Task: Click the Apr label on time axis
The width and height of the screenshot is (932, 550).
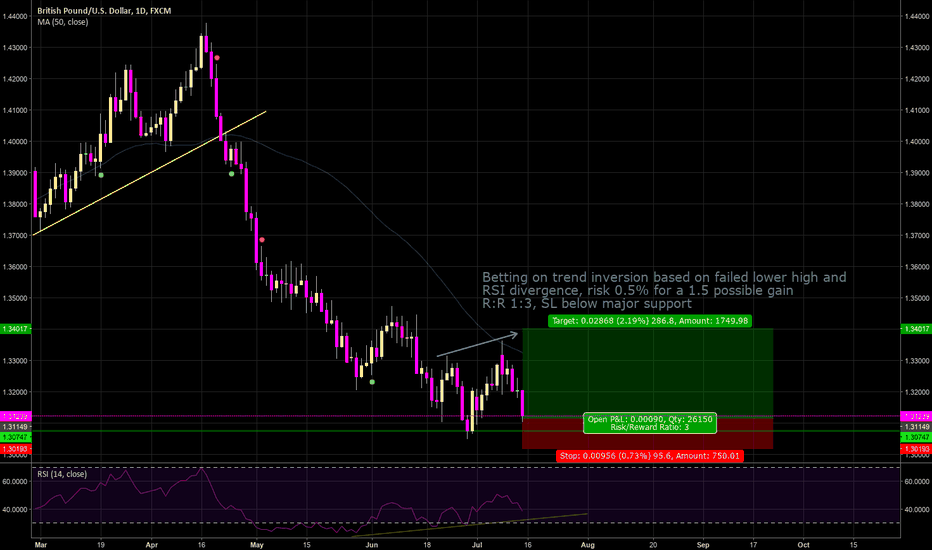Action: (x=152, y=544)
